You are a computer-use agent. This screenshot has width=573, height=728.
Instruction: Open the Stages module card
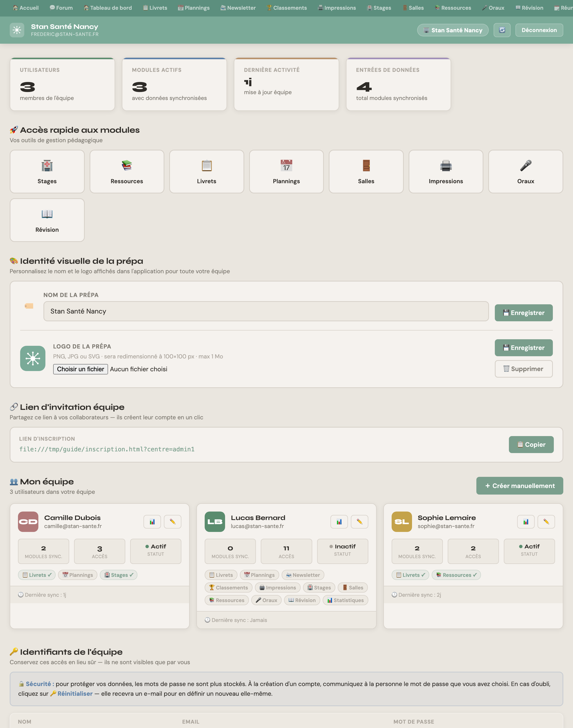[47, 172]
